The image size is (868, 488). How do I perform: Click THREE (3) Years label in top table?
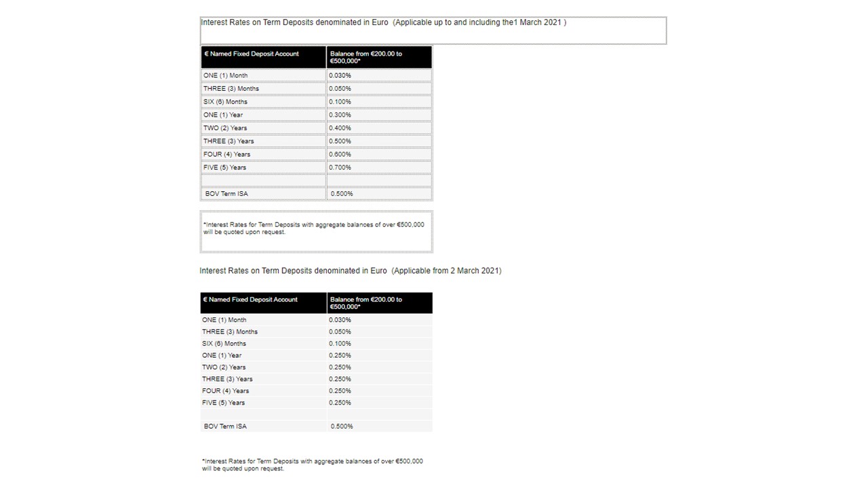pos(229,141)
